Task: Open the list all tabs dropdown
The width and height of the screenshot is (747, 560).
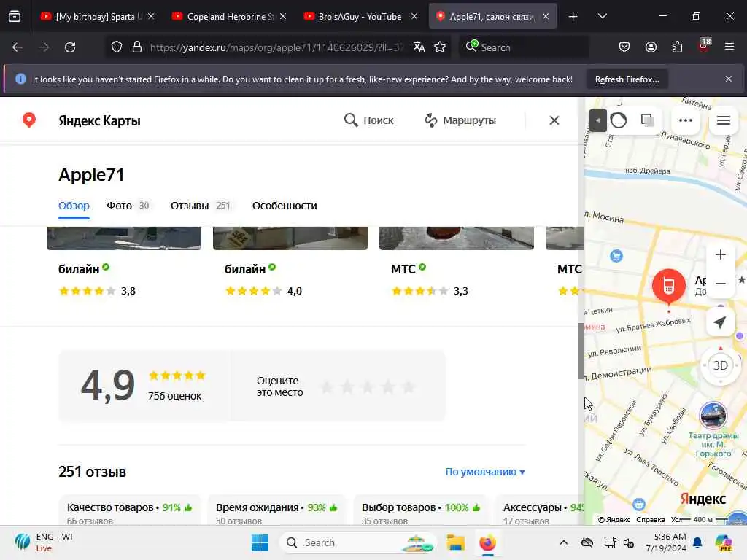Action: [602, 17]
